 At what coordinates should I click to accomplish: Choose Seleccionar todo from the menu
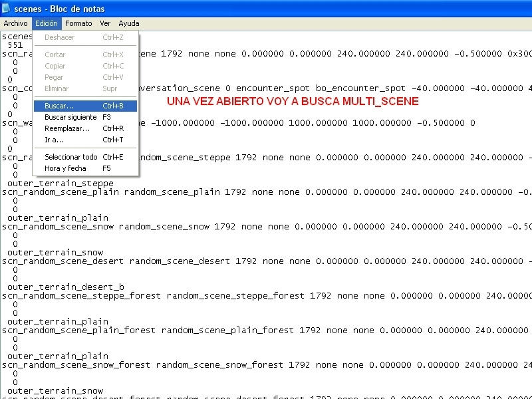pos(70,157)
